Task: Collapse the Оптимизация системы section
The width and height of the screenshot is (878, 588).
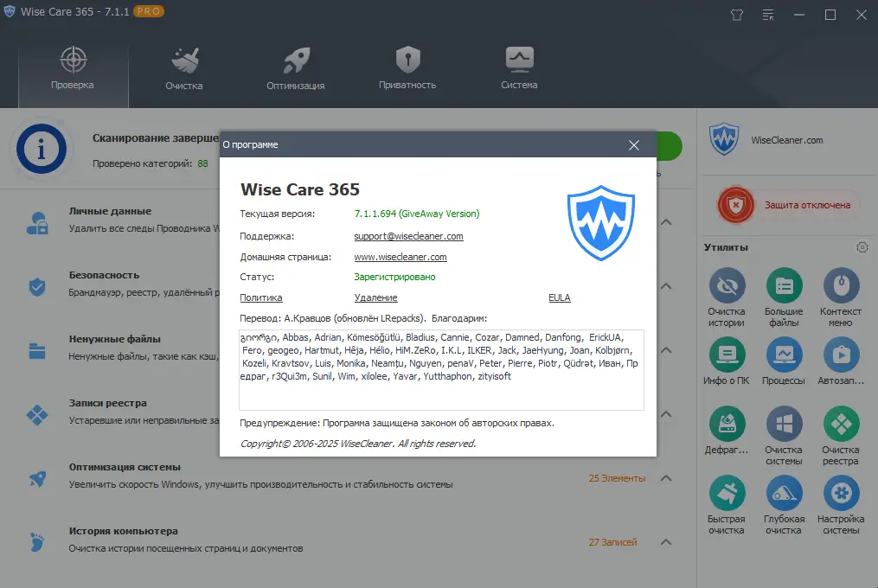Action: [666, 478]
